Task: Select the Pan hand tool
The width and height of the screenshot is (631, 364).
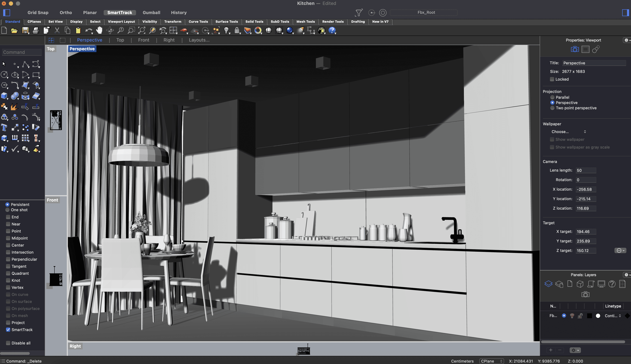Action: (x=99, y=30)
